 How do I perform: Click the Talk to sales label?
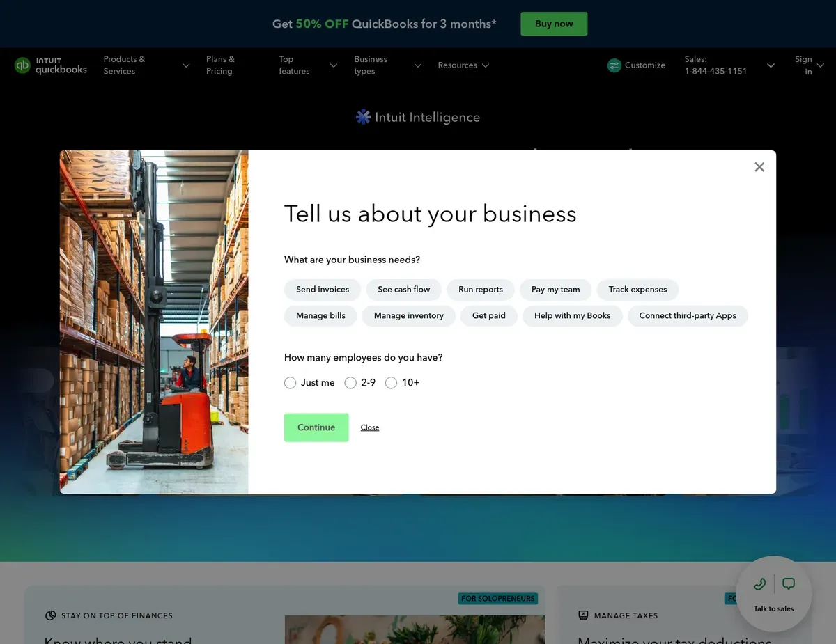(773, 608)
